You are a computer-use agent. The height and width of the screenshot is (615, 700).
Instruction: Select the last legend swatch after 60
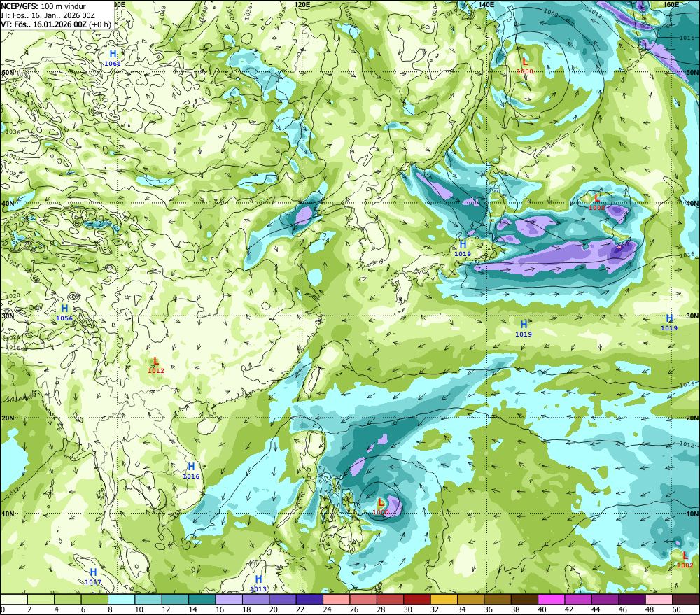[x=685, y=600]
